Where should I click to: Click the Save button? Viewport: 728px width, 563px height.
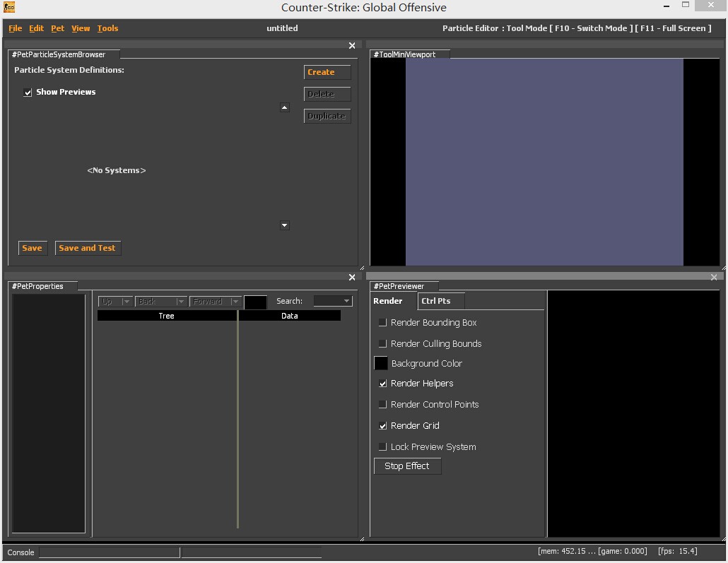pos(33,248)
